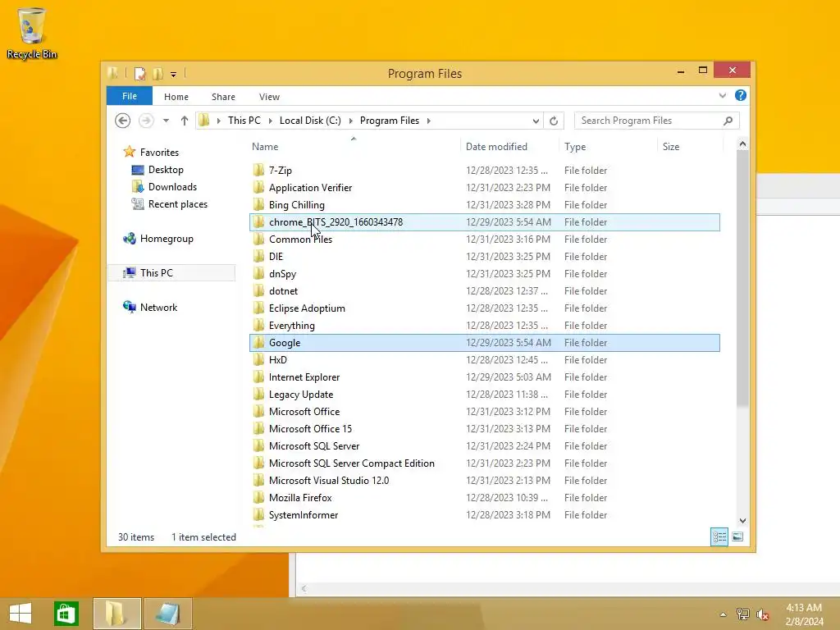
Task: Select the Google folder icon
Action: (x=258, y=343)
